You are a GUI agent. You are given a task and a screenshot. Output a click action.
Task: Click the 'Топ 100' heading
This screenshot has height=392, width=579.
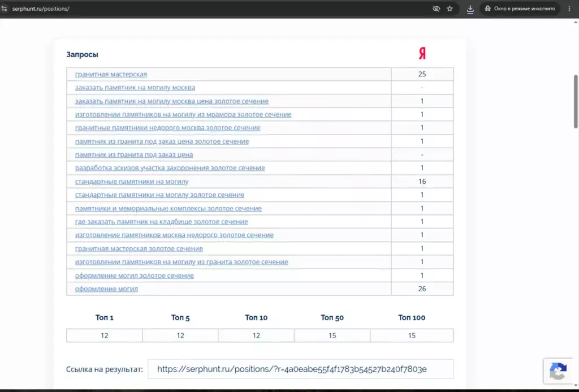[x=412, y=317]
